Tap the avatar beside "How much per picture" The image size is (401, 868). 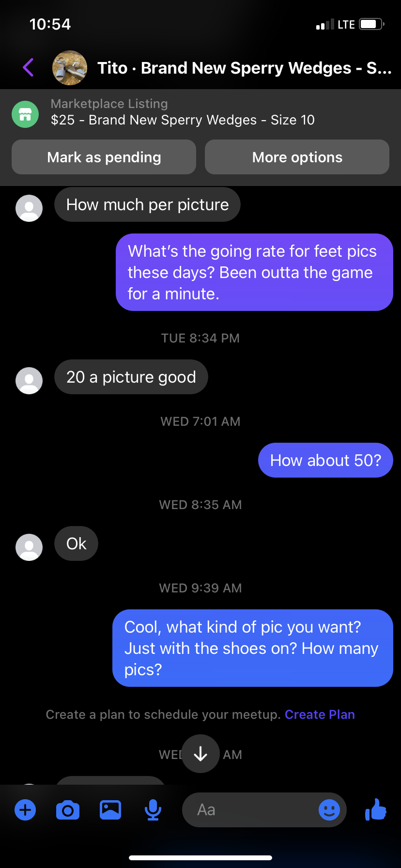(x=29, y=208)
